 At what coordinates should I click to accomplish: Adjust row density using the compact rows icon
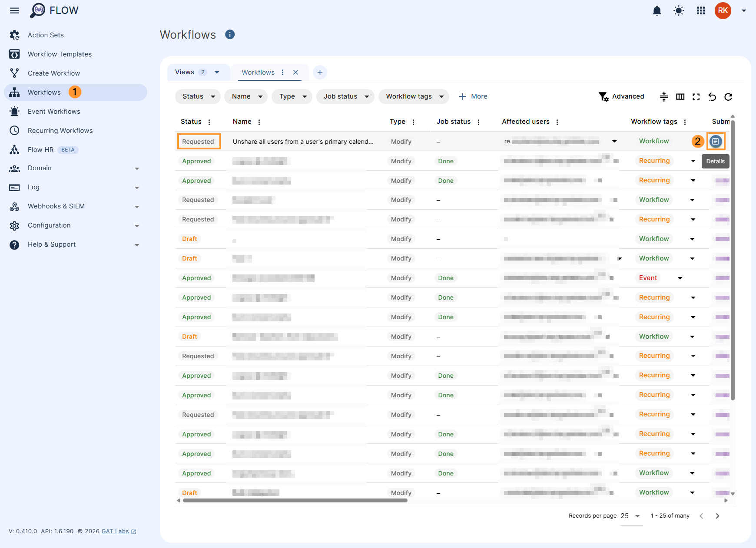[664, 96]
